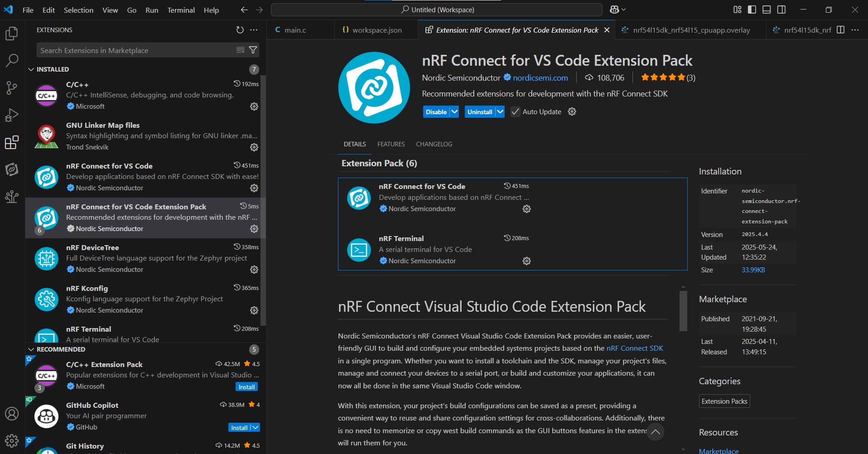Open Run and Debug view
868x454 pixels.
click(x=12, y=115)
